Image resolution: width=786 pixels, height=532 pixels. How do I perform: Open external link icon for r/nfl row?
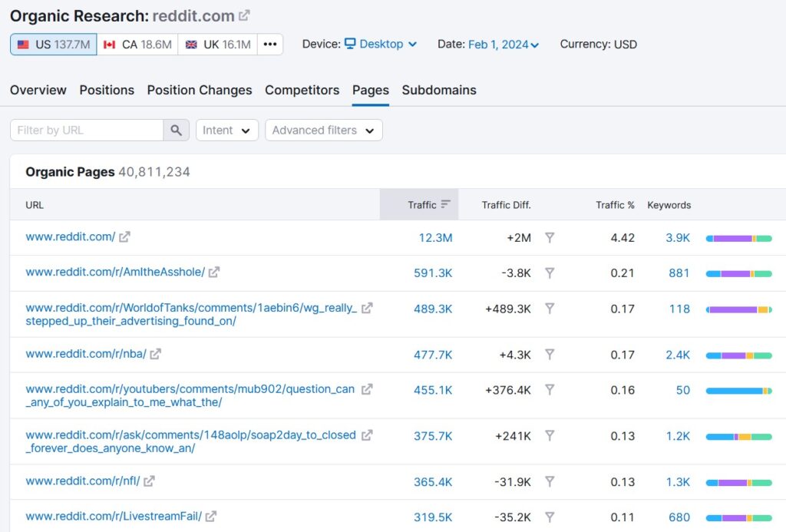(149, 481)
